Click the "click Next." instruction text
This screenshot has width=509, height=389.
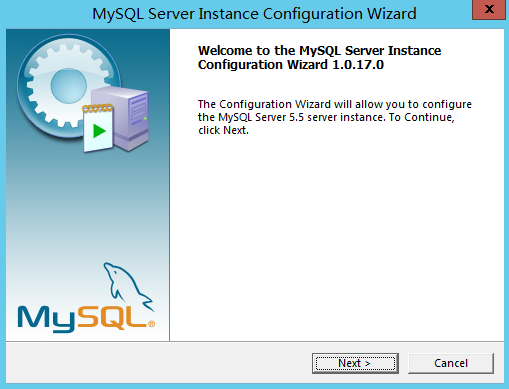click(223, 130)
